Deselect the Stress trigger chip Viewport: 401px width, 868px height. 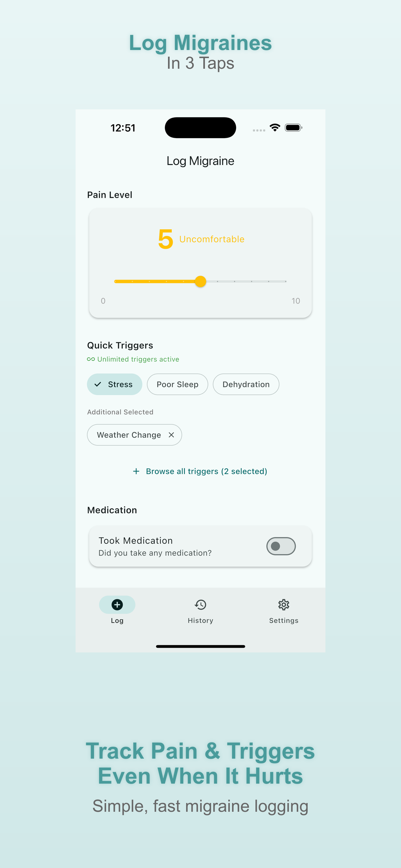pos(115,384)
